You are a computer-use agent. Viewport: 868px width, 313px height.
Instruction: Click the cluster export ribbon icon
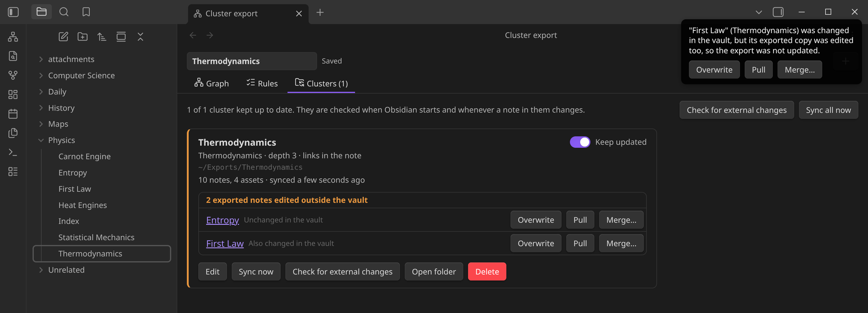click(13, 37)
